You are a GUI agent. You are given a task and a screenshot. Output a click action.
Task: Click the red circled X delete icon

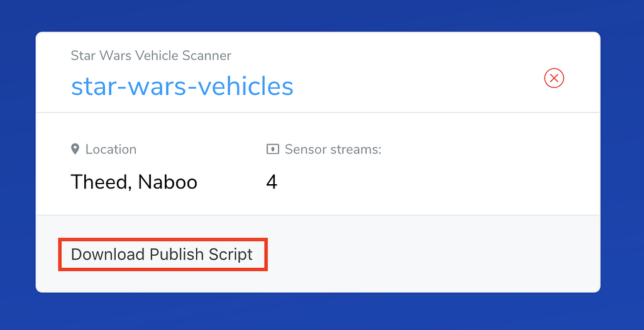point(553,78)
